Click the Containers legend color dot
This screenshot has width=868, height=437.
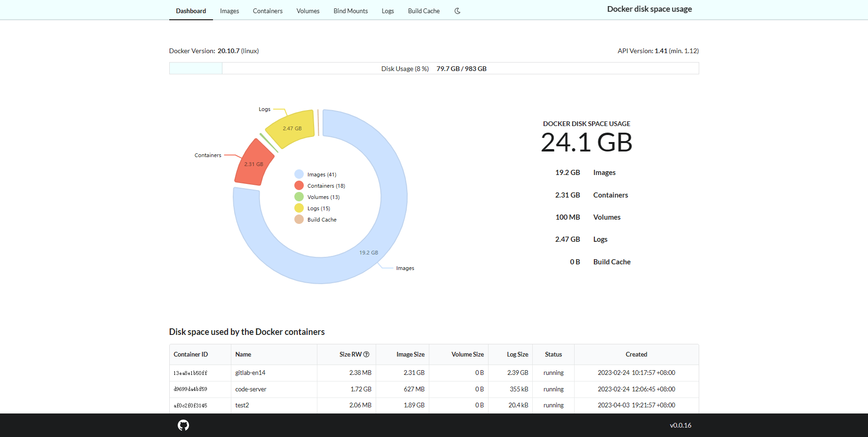(299, 185)
